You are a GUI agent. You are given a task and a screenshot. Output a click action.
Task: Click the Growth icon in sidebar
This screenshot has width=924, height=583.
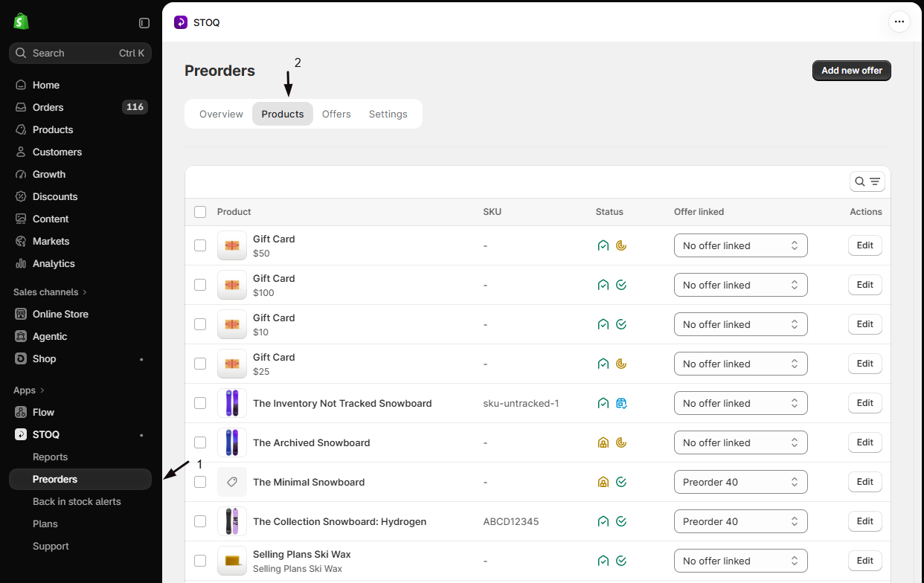(21, 174)
